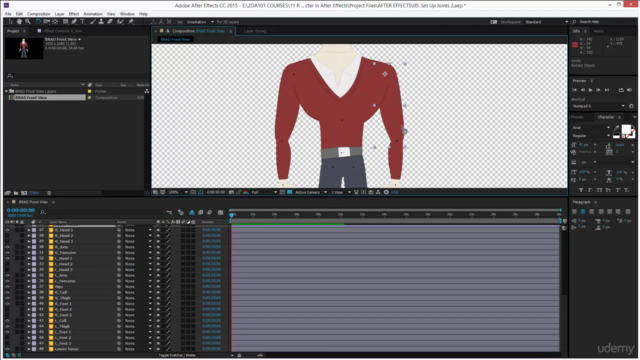
Task: Click the R_Arm layer label color swatch
Action: point(34,247)
